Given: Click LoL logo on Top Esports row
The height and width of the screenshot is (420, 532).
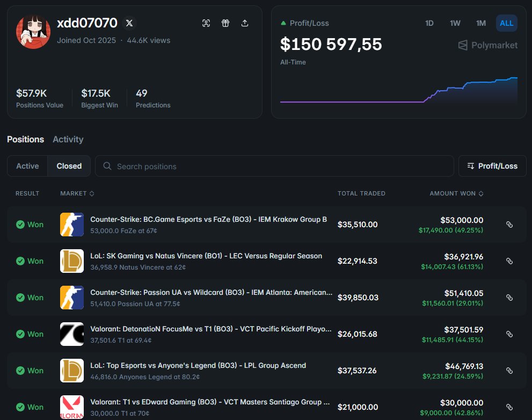Looking at the screenshot, I should point(72,371).
